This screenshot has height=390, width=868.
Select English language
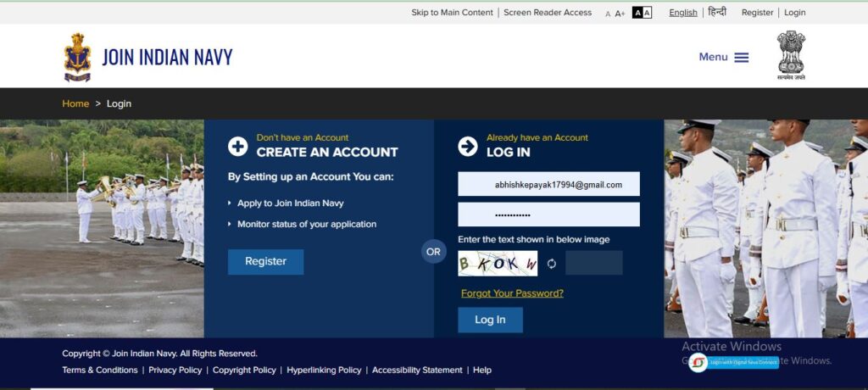tap(683, 13)
